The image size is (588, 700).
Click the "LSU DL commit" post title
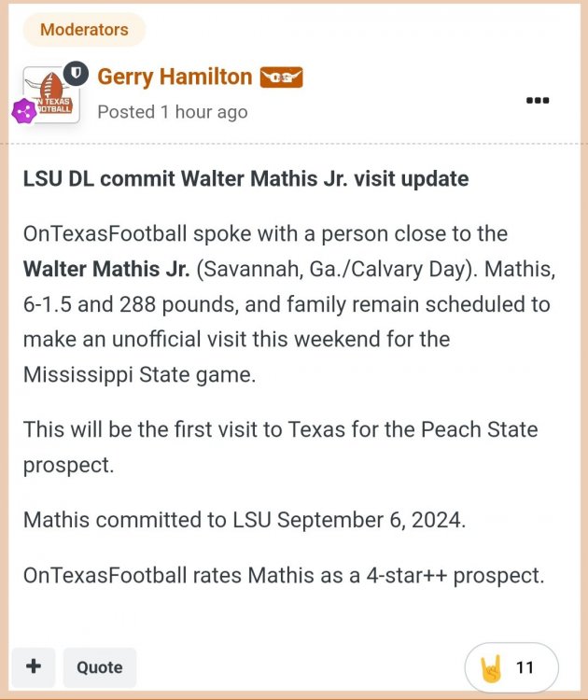pos(245,178)
